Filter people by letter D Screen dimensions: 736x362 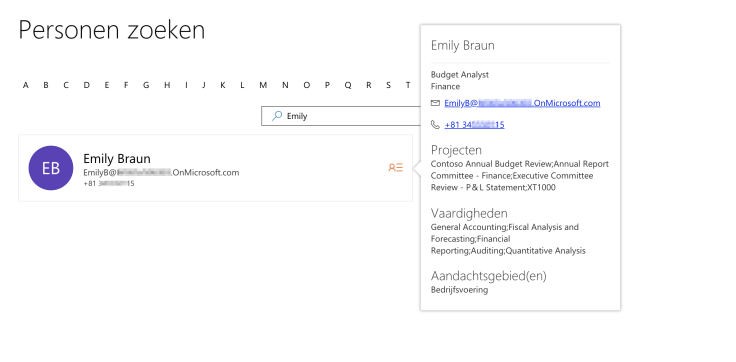pyautogui.click(x=86, y=85)
